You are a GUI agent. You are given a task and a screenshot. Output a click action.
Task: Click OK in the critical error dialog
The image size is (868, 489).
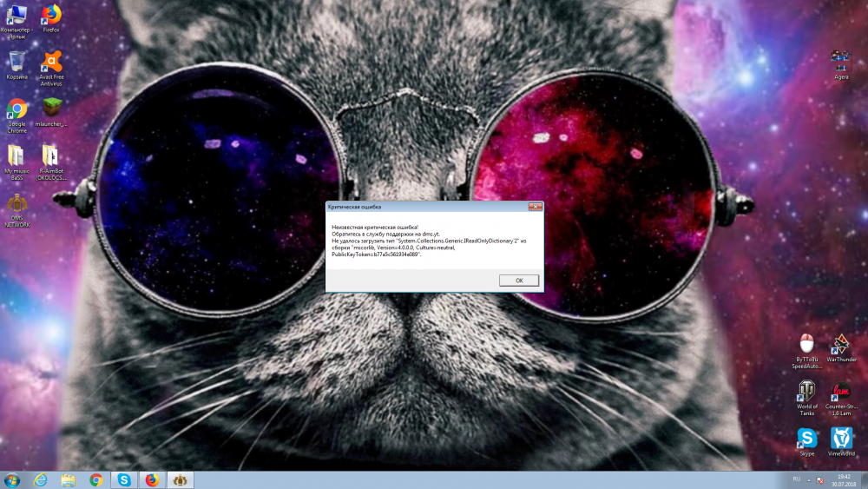(x=519, y=281)
